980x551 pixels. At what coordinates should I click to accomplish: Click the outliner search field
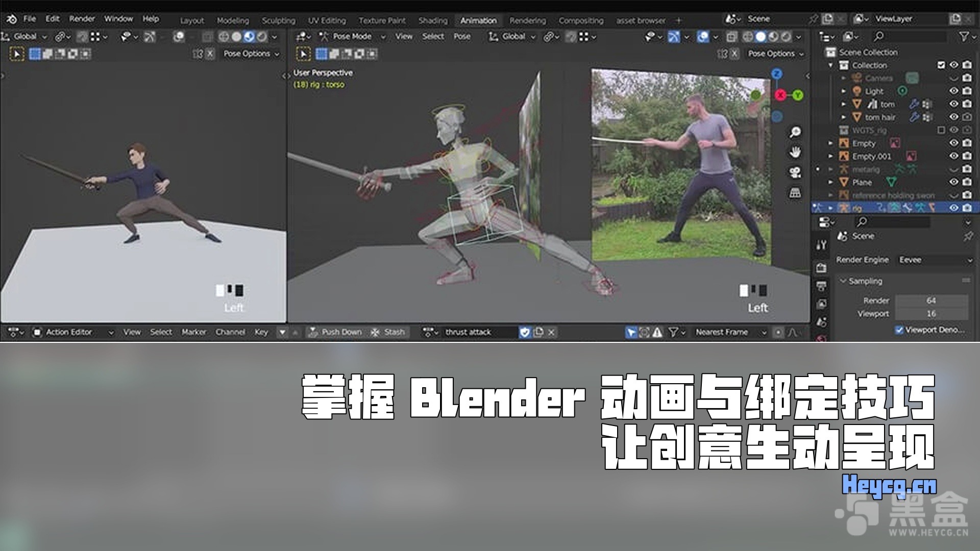910,37
